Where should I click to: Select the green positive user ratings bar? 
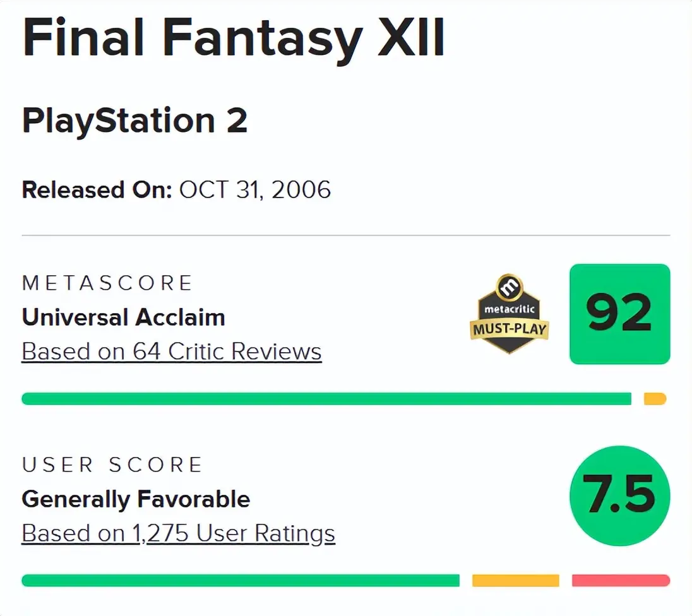(x=240, y=580)
